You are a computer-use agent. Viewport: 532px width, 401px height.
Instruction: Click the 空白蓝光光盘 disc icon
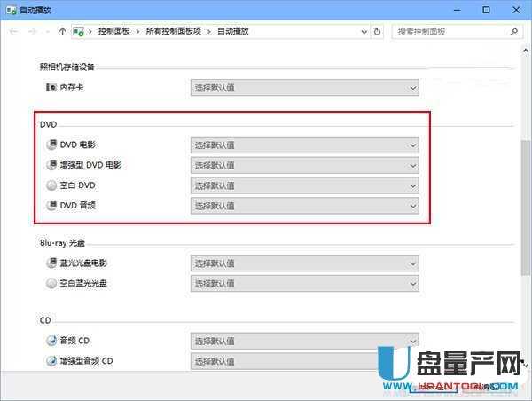pos(51,283)
